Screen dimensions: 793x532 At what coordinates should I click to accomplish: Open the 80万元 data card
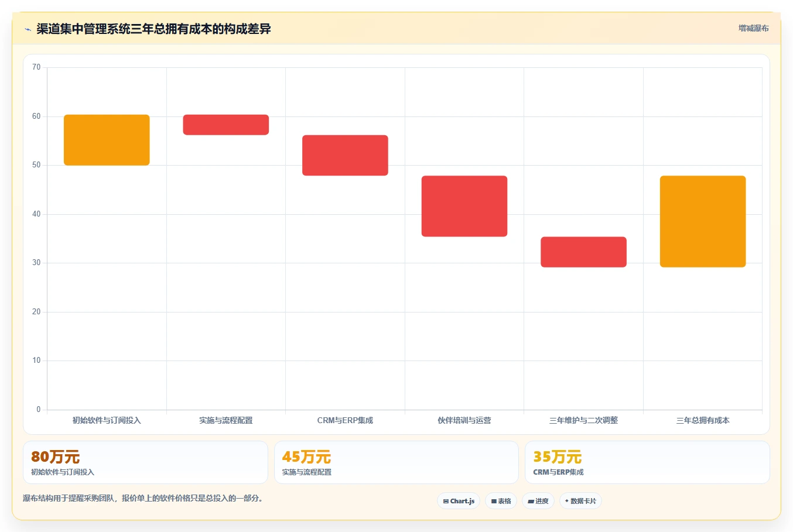tap(145, 462)
